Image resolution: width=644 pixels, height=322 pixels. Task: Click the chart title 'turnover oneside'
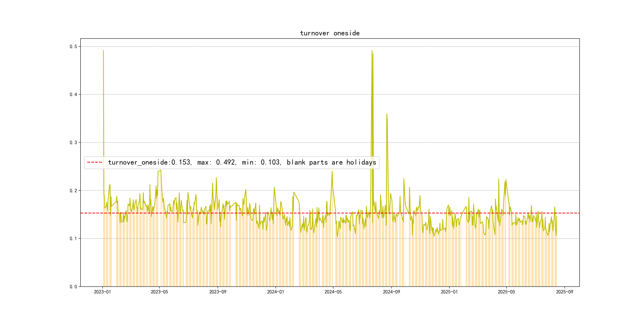point(330,33)
